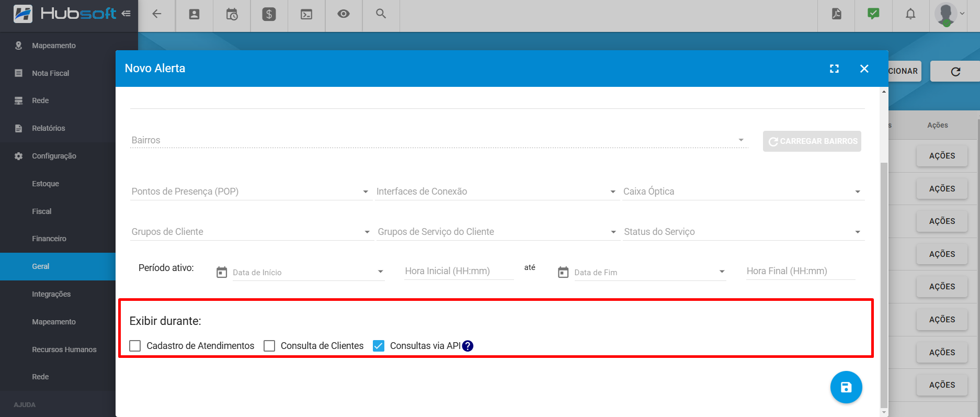Image resolution: width=980 pixels, height=417 pixels.
Task: Click the Ações column header
Action: pyautogui.click(x=938, y=125)
